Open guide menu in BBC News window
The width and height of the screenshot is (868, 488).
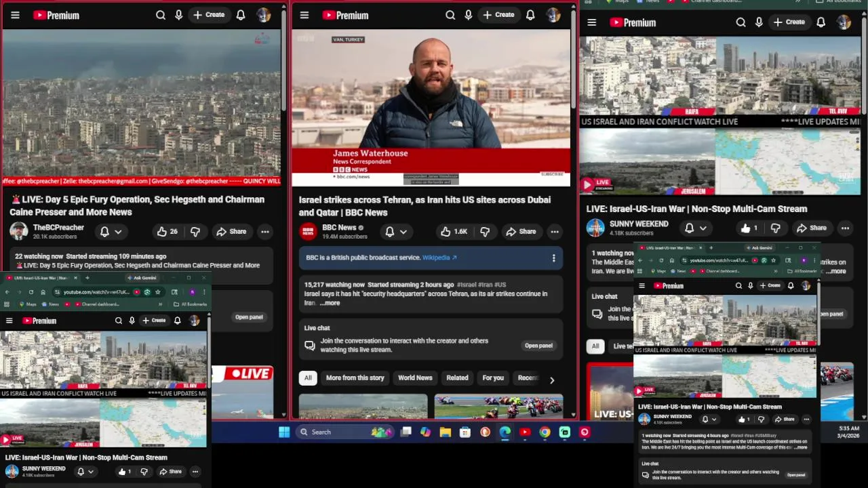click(304, 15)
